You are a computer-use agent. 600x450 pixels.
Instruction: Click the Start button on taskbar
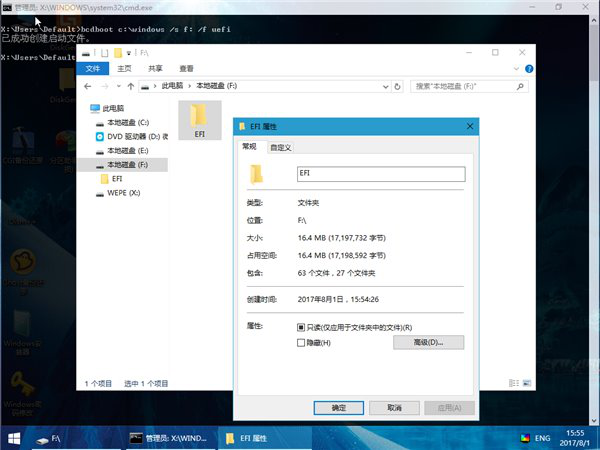tap(14, 438)
